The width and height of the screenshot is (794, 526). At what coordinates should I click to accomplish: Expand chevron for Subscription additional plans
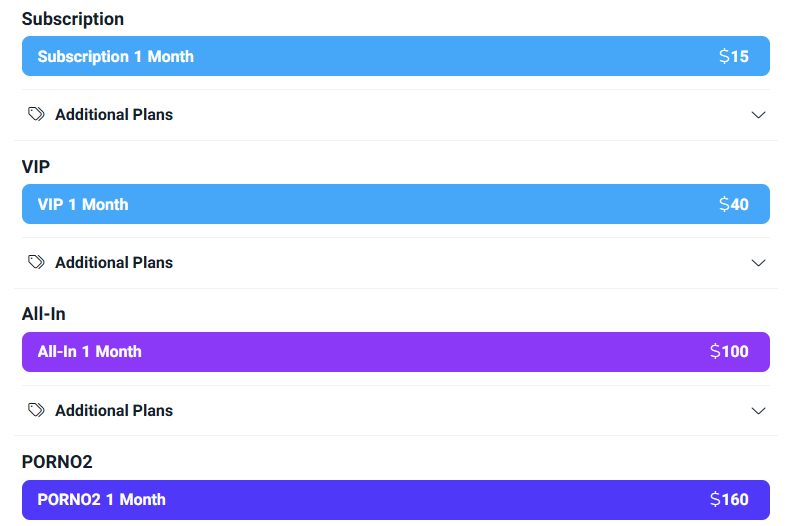[x=758, y=115]
